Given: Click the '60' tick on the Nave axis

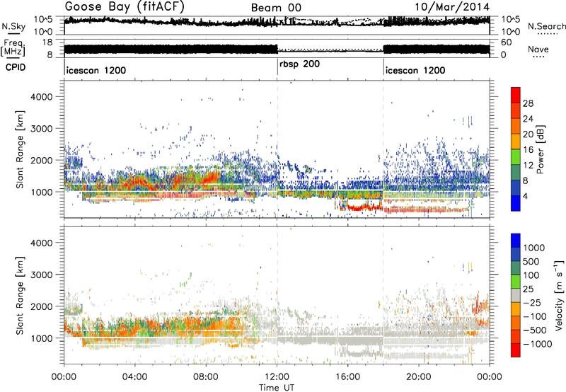Looking at the screenshot, I should pos(507,42).
